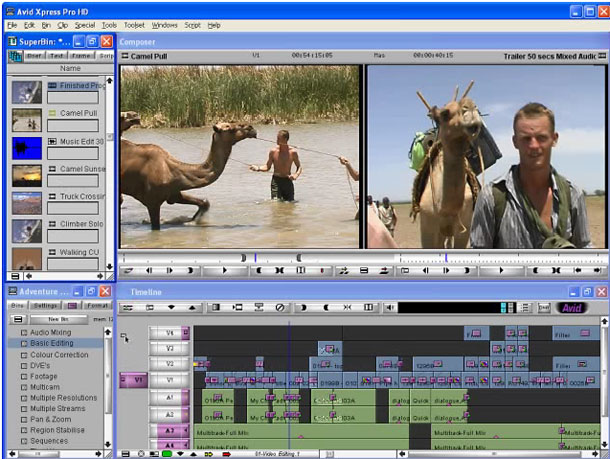Switch to the Settings tab in project window
Image resolution: width=610 pixels, height=459 pixels.
[x=46, y=306]
